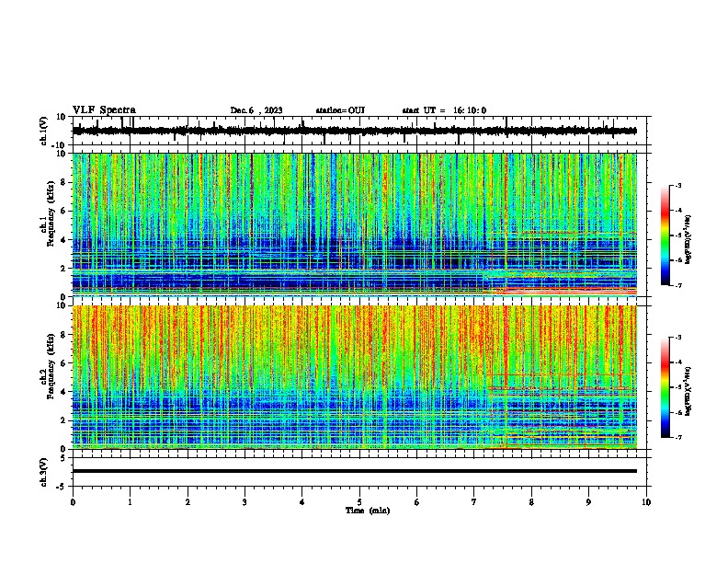
Task: Click tick label "3" on the Time axis
Action: coord(245,502)
